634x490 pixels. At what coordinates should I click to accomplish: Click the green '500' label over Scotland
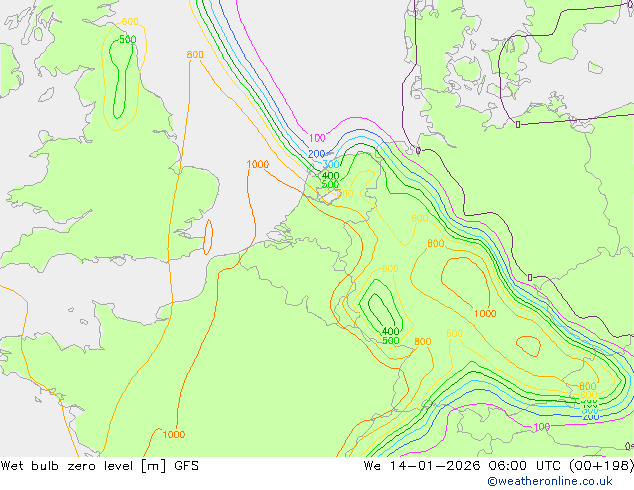point(128,40)
